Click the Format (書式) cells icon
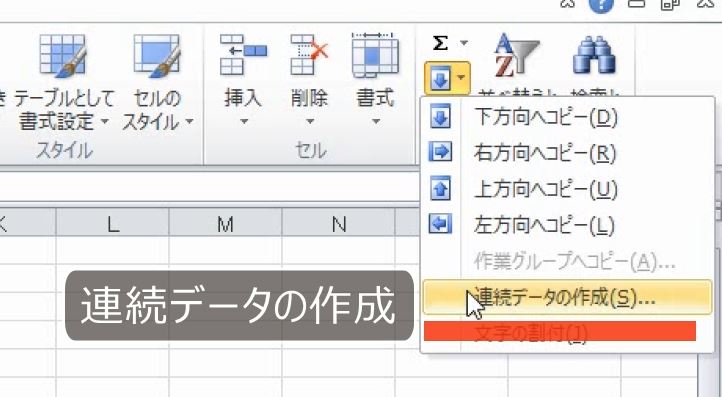Viewport: 722px width, 397px height. pyautogui.click(x=375, y=54)
